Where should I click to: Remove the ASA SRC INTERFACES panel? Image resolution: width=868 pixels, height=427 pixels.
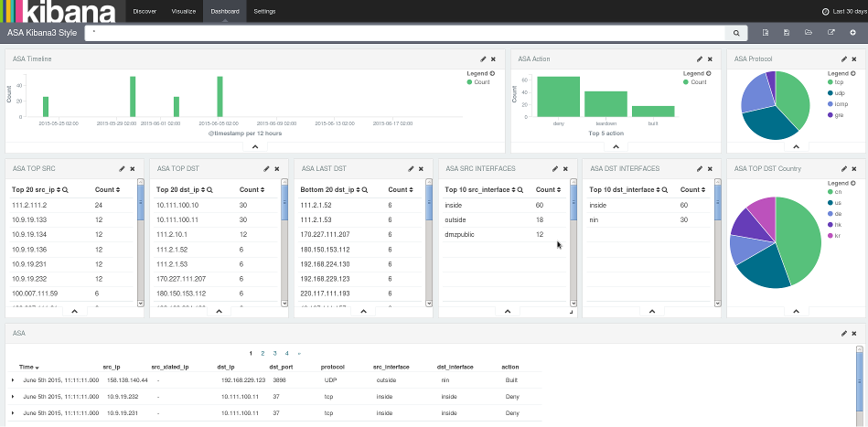coord(565,169)
